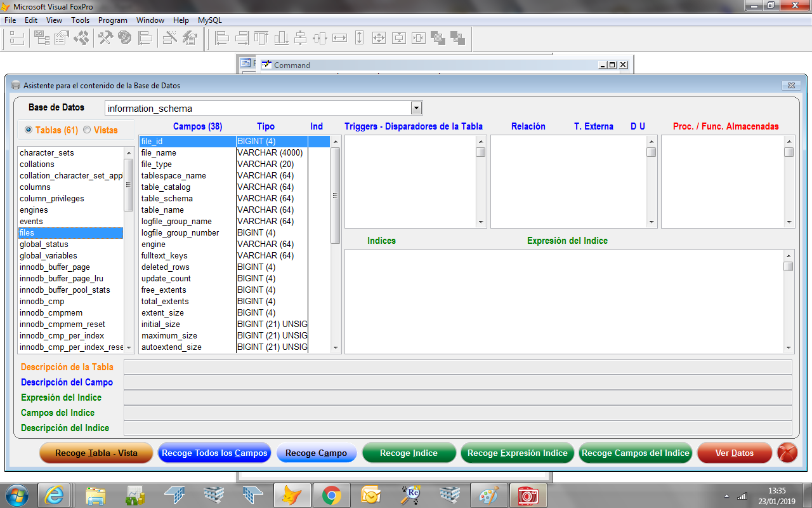Open the Code Window toolbar icon
Image resolution: width=812 pixels, height=508 pixels.
pos(81,38)
